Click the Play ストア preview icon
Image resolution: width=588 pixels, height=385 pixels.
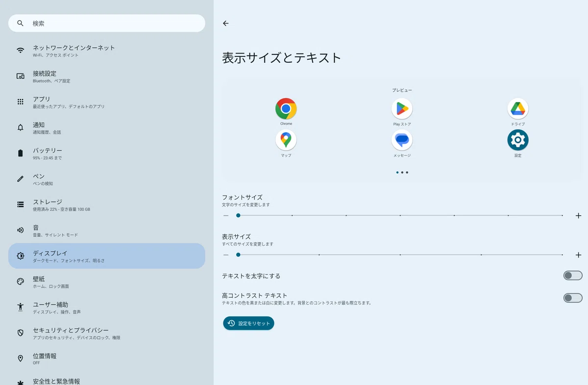pyautogui.click(x=402, y=109)
